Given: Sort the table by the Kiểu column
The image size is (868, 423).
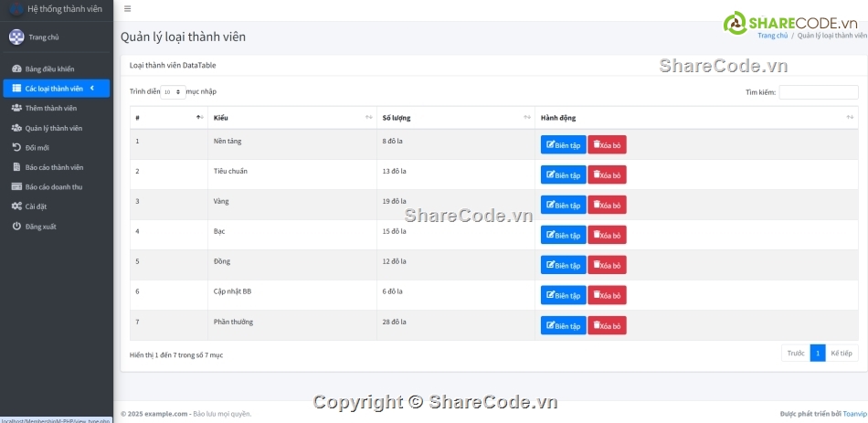Looking at the screenshot, I should pos(292,118).
